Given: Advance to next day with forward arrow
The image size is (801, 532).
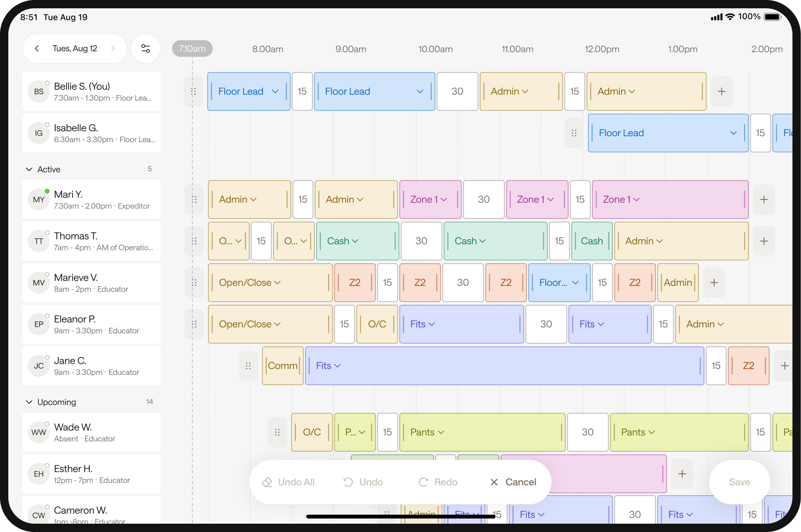Looking at the screenshot, I should [x=113, y=48].
